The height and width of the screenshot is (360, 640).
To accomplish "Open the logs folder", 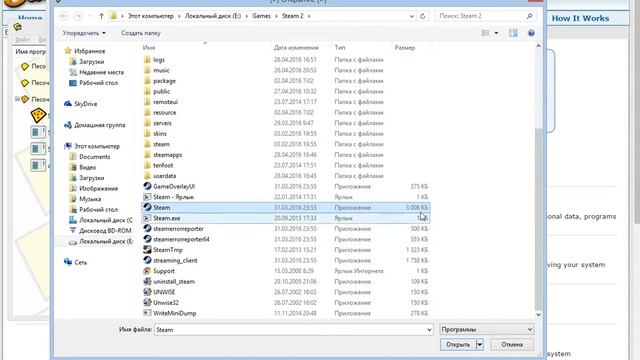I will [x=285, y=60].
